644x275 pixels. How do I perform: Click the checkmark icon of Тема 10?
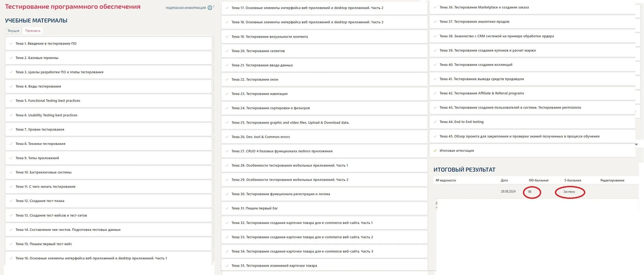click(x=11, y=172)
